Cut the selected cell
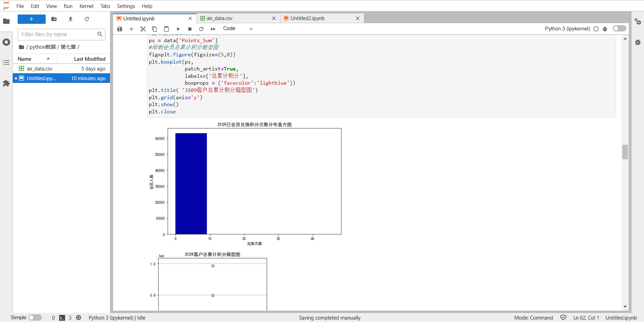This screenshot has width=644, height=322. coord(143,29)
